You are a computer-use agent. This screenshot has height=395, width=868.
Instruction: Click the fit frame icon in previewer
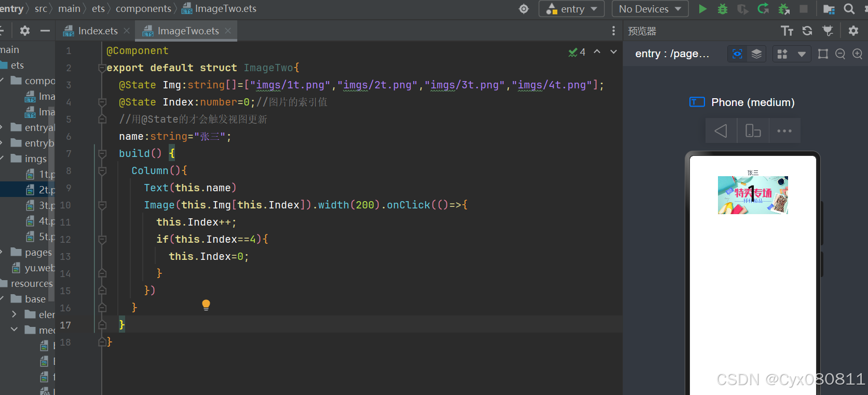click(x=823, y=54)
